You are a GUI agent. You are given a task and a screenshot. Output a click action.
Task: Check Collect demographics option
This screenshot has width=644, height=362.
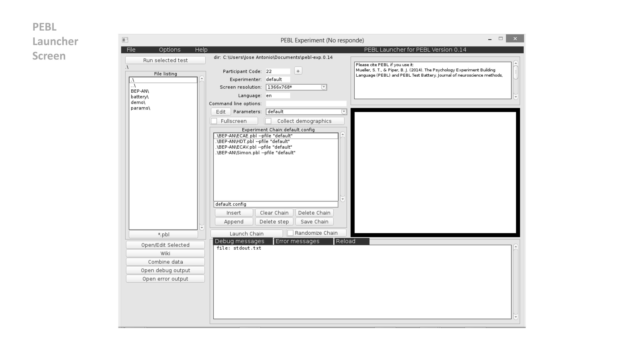pyautogui.click(x=268, y=121)
